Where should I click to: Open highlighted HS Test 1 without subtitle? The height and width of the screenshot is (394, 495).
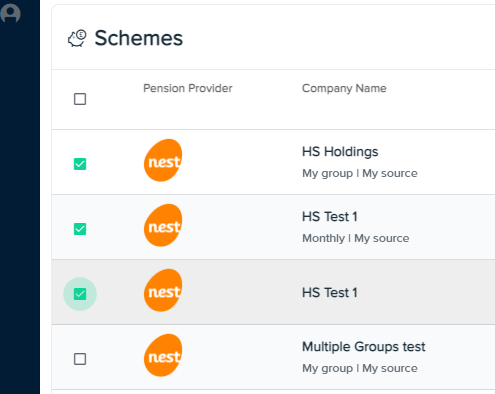pos(330,293)
